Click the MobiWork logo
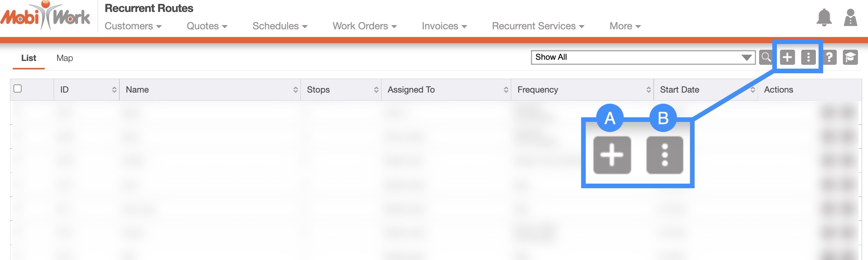868x260 pixels. pyautogui.click(x=45, y=16)
